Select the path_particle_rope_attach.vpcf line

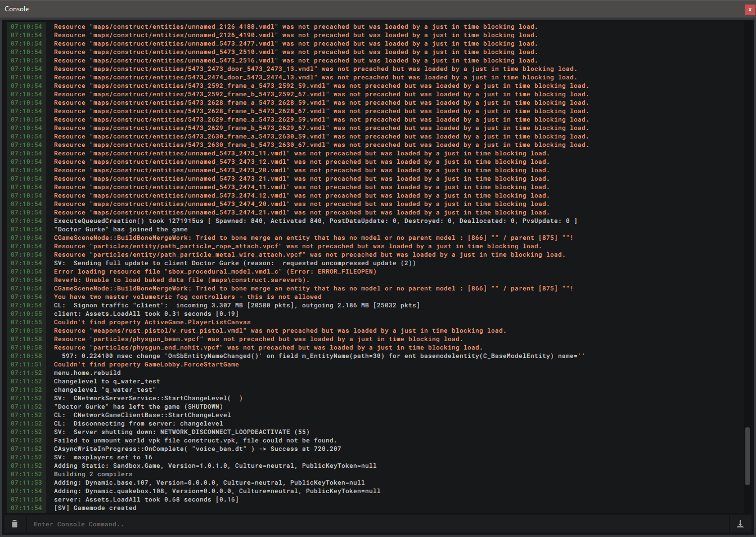[x=298, y=246]
